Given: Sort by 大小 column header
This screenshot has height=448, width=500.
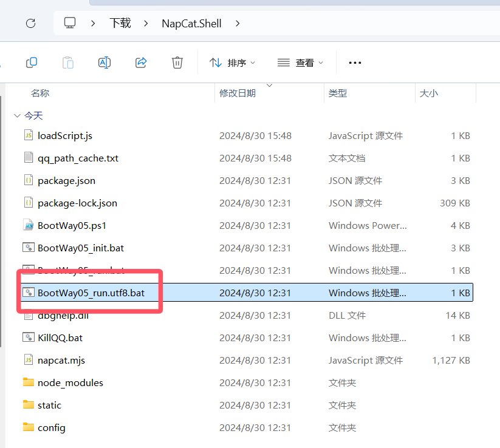Looking at the screenshot, I should point(428,93).
